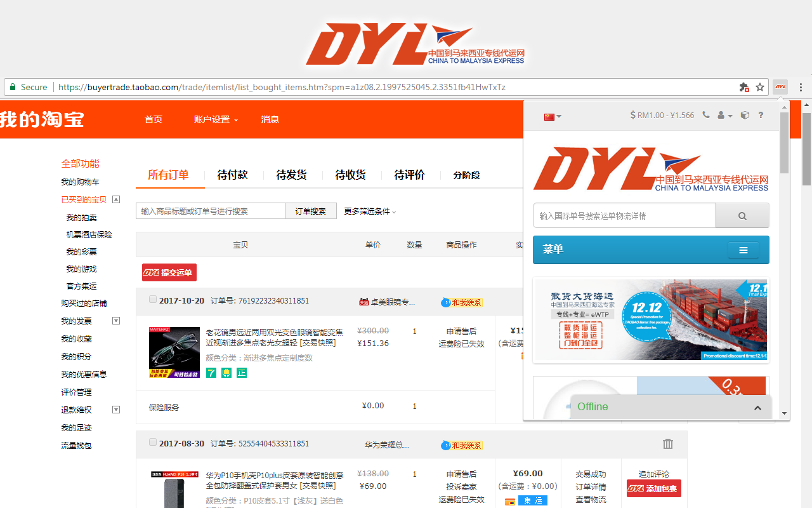Click 投诉卖家 link
Image resolution: width=812 pixels, height=508 pixels.
(x=462, y=487)
